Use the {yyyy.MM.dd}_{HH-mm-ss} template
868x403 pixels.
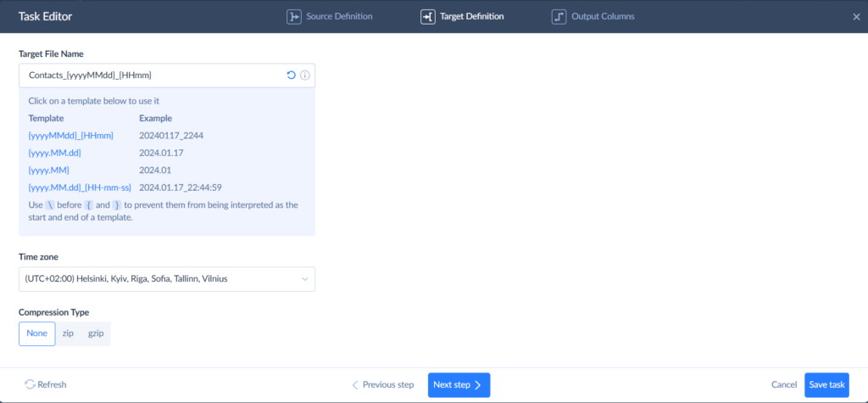pos(80,187)
